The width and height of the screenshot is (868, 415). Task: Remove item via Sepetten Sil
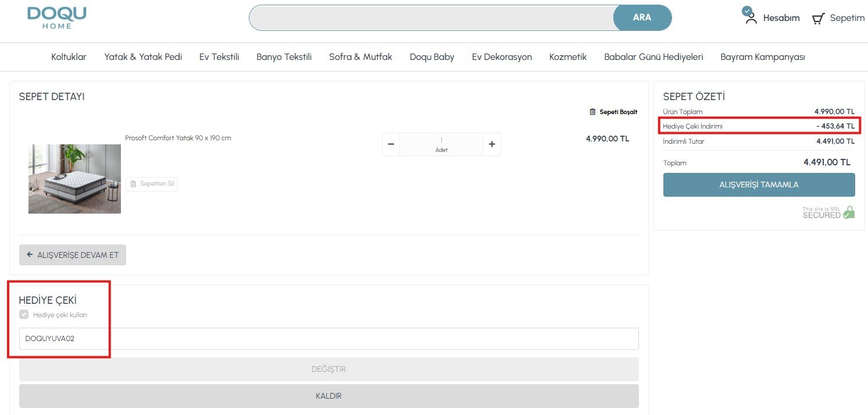tap(152, 184)
